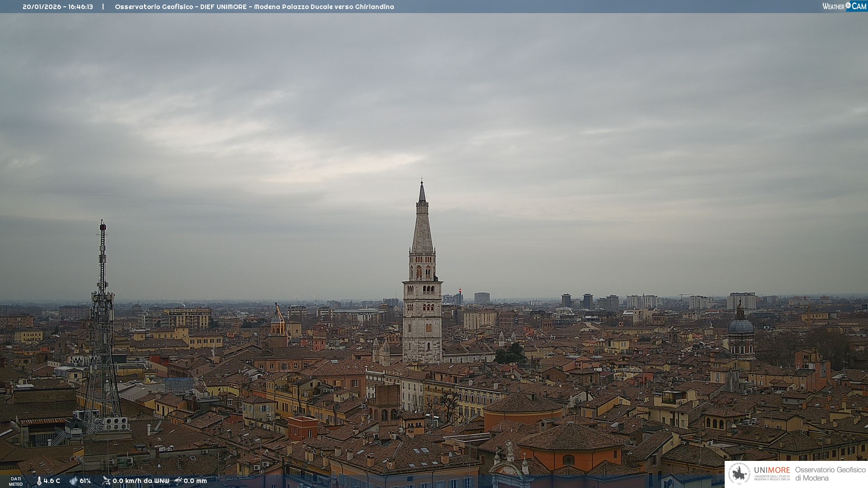Click the rain umbrella precipitation icon

point(178,481)
